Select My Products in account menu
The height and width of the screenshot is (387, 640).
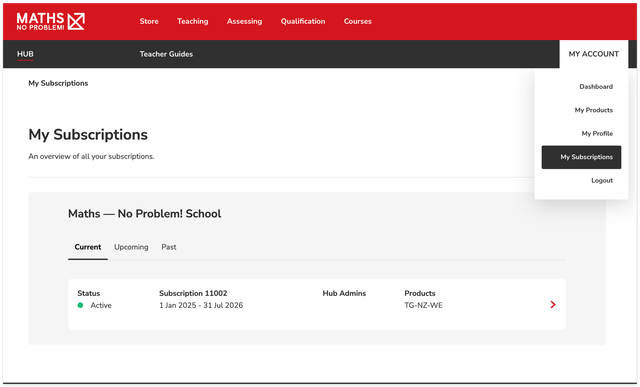point(593,110)
